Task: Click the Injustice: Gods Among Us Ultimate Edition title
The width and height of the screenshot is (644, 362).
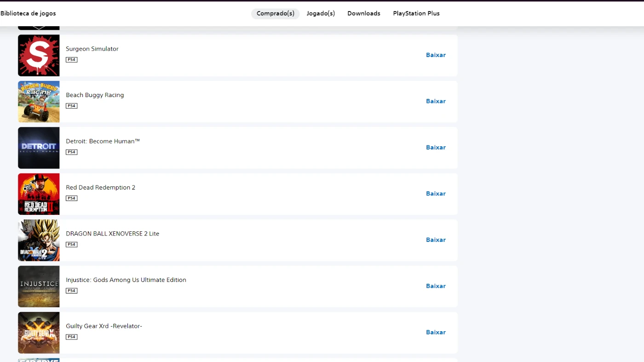Action: (x=126, y=280)
